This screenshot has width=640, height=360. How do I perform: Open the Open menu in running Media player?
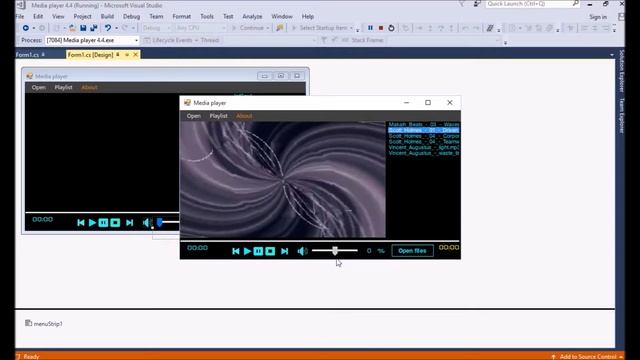coord(193,116)
